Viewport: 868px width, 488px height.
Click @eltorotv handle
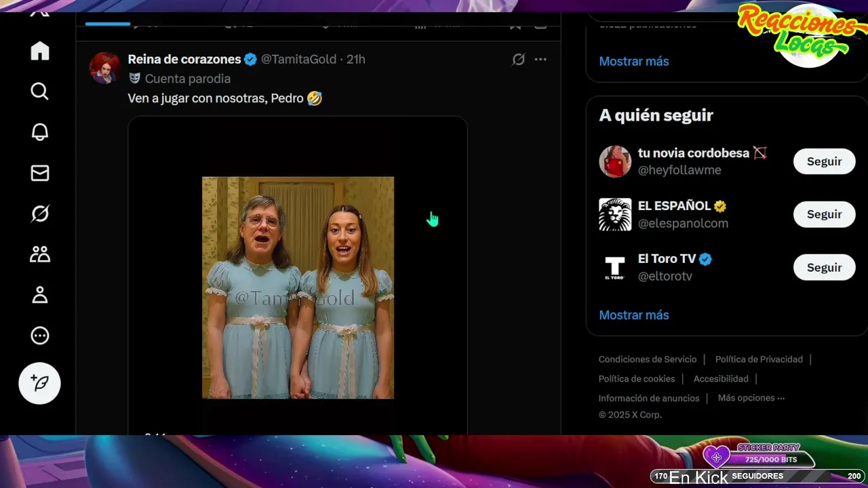(665, 276)
